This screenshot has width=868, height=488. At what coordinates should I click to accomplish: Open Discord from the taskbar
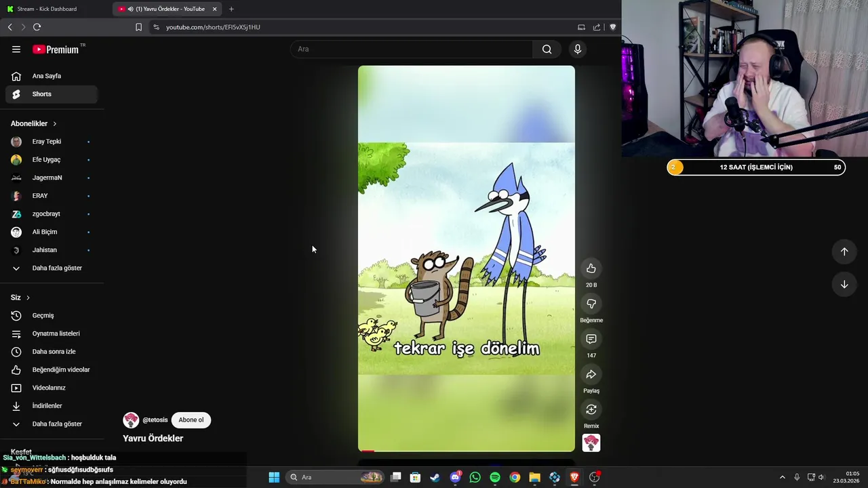point(456,477)
